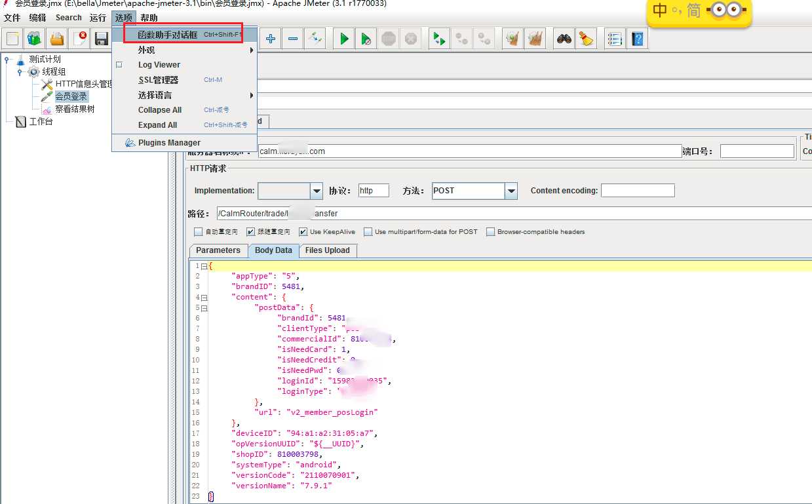Viewport: 812px width, 504px height.
Task: Click the Plugins Manager feather icon
Action: 130,142
